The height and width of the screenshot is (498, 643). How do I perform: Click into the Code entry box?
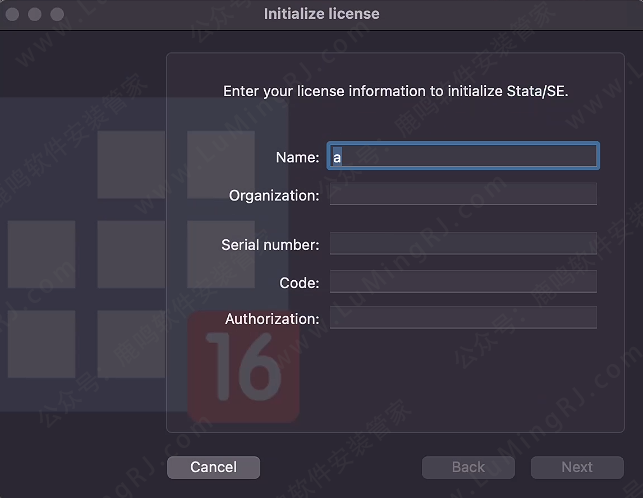coord(463,282)
